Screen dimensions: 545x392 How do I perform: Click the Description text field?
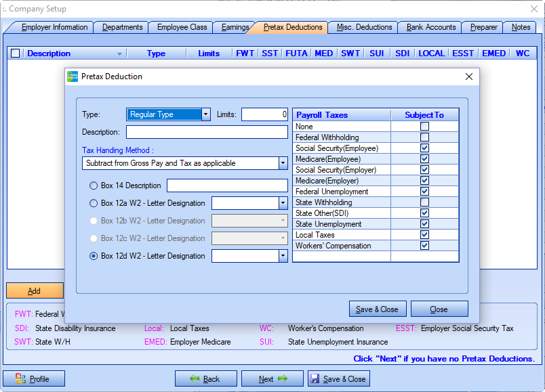point(207,132)
